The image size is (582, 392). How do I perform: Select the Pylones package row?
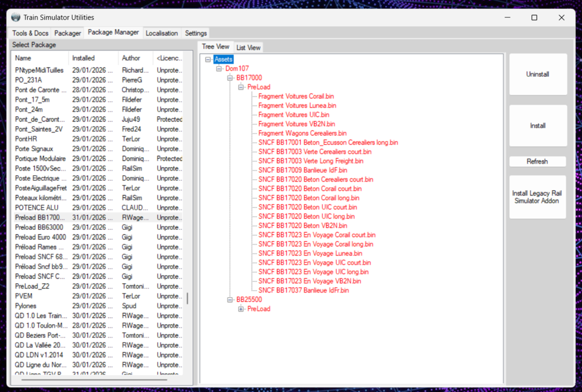coord(98,306)
